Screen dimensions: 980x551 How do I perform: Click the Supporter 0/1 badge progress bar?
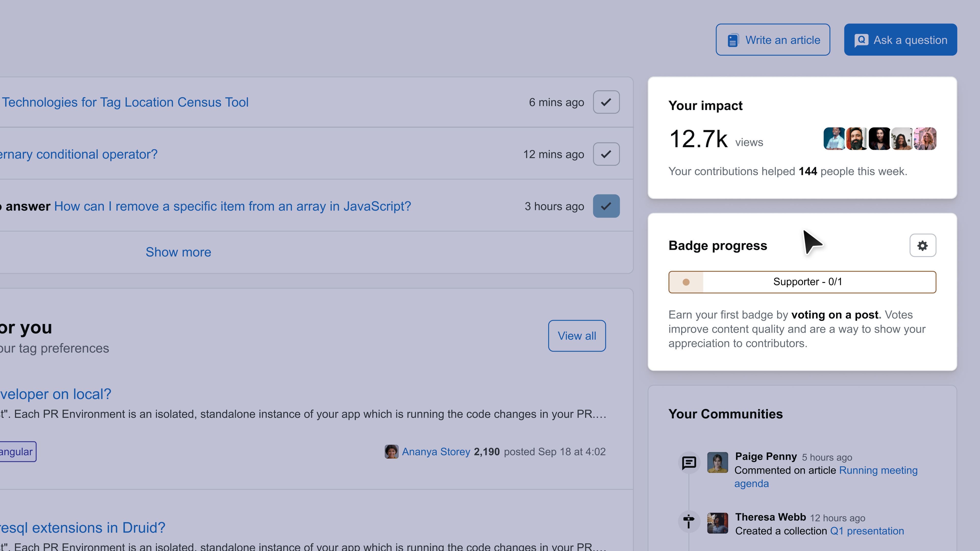click(x=802, y=282)
